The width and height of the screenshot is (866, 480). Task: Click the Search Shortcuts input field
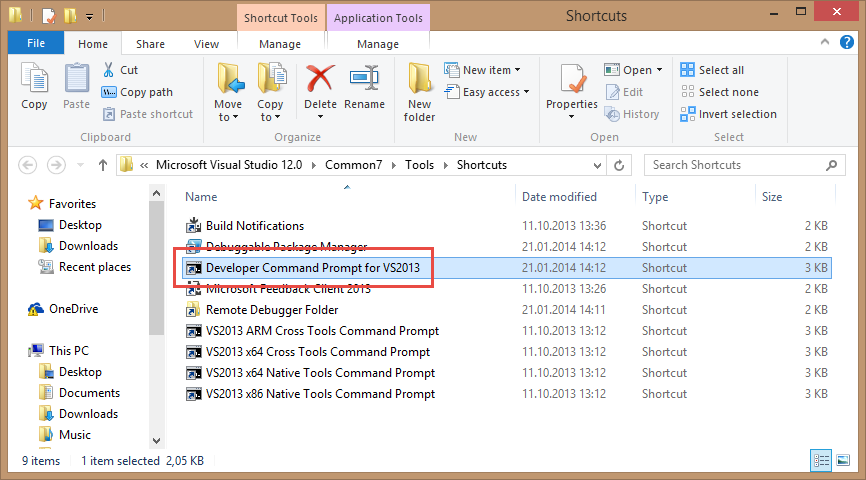click(744, 165)
